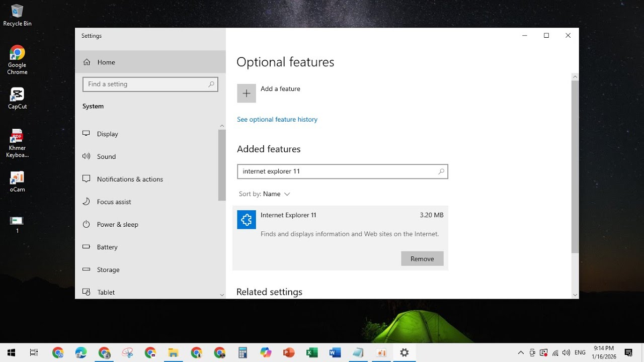
Task: Click the Home label in Settings sidebar
Action: pos(106,62)
